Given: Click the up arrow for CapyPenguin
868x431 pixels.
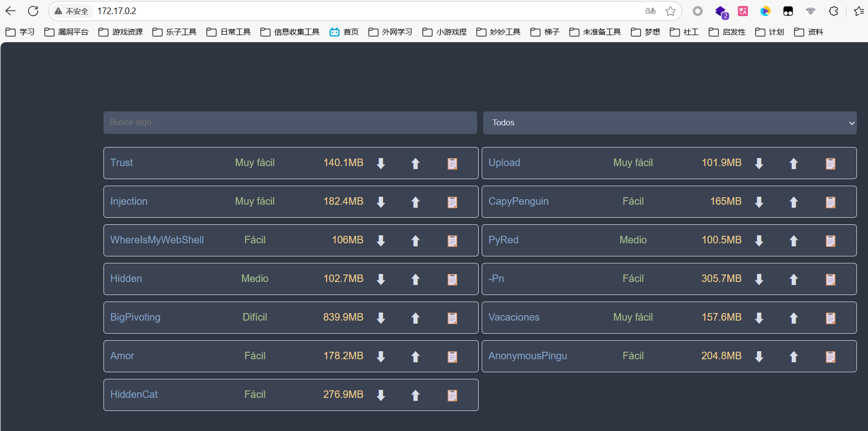Looking at the screenshot, I should 794,202.
